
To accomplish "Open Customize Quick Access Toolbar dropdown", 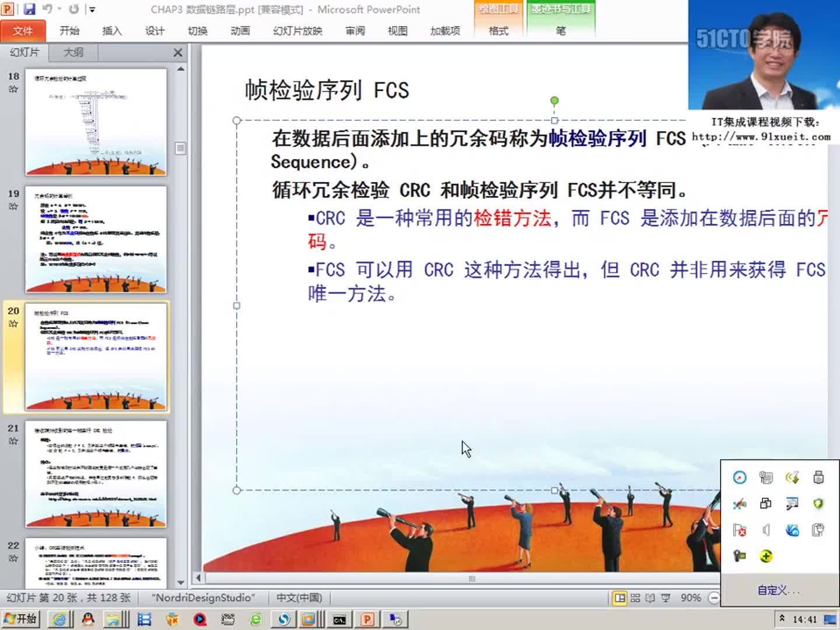I will (x=92, y=9).
